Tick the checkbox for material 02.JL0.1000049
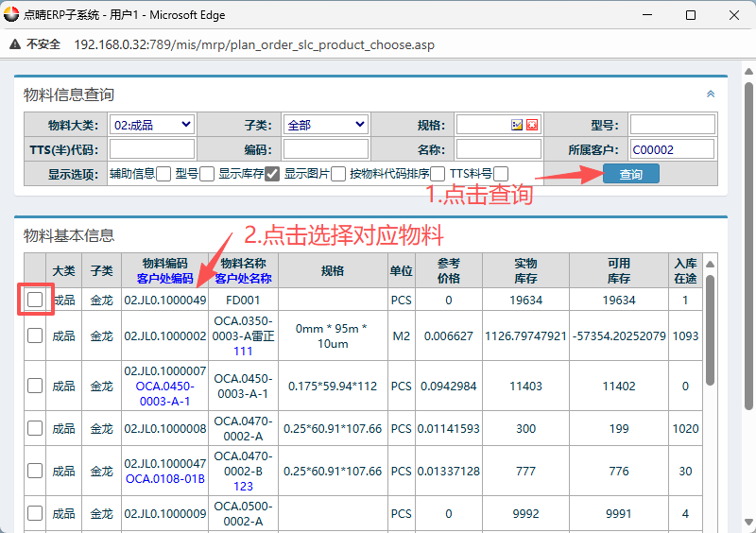756x533 pixels. tap(35, 300)
